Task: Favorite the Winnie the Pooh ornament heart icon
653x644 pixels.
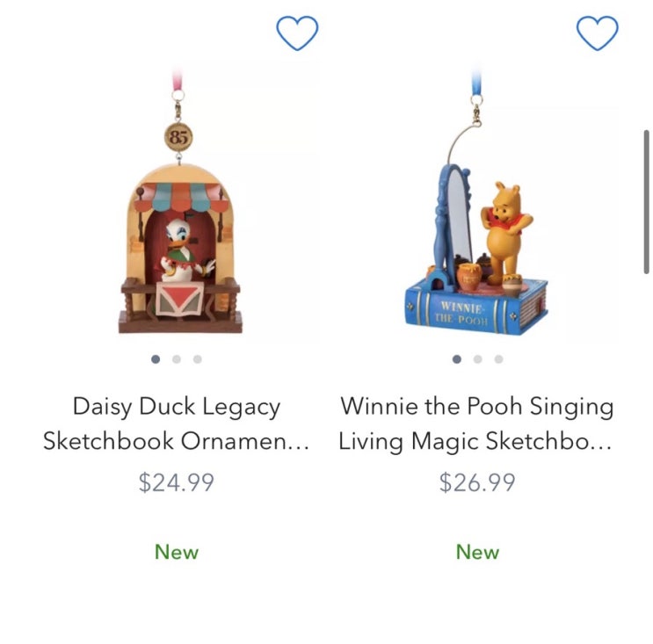Action: 598,33
